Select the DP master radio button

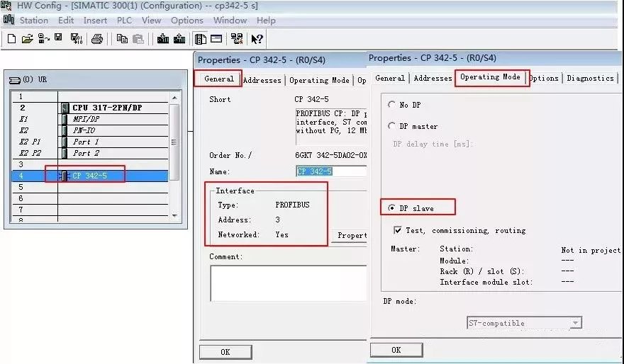tap(391, 126)
